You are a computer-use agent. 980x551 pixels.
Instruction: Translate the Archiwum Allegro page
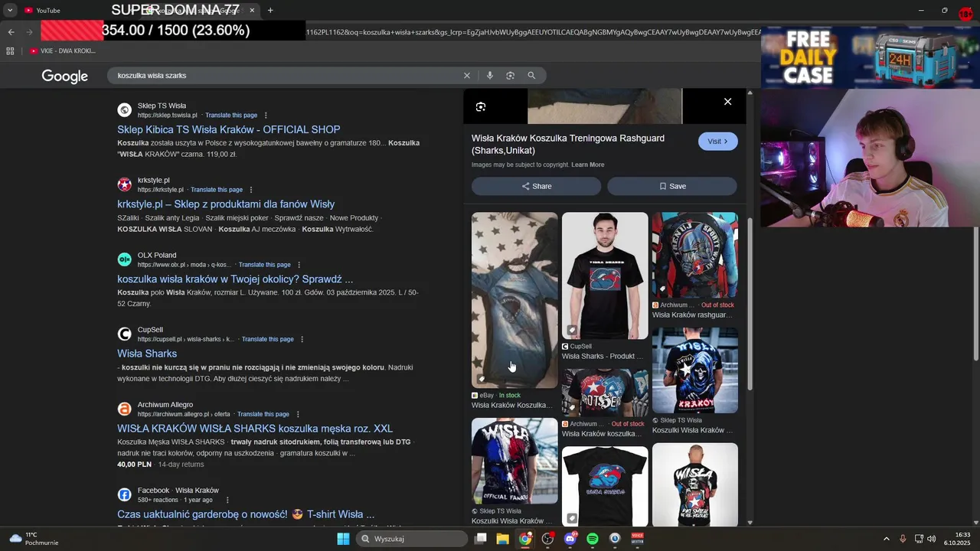[263, 414]
